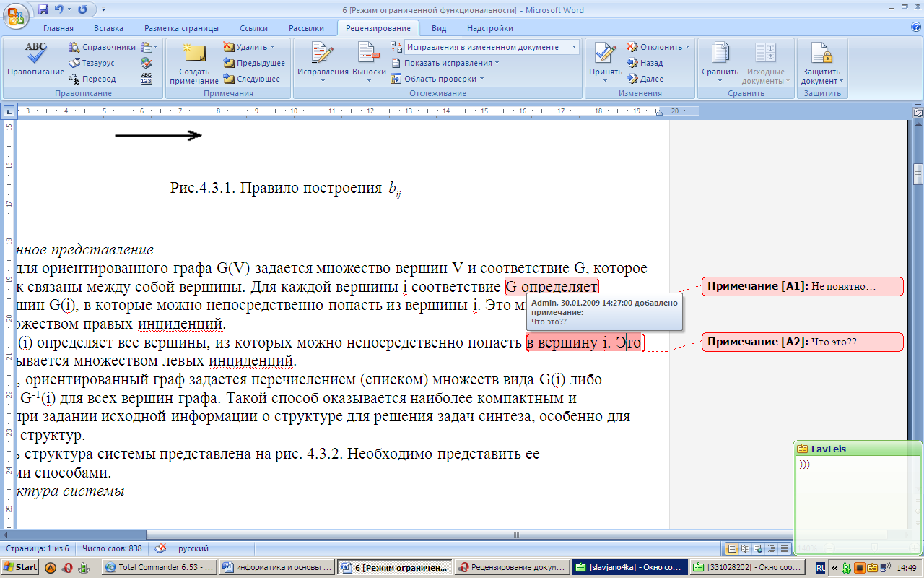Open 'Рецензирование докум...' taskbar window
The height and width of the screenshot is (578, 924).
[x=512, y=567]
